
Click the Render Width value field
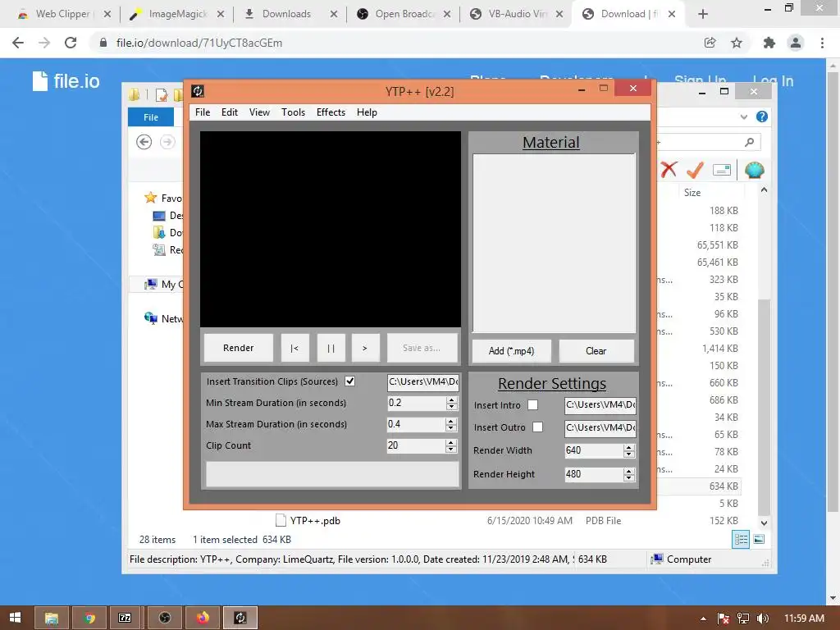click(594, 450)
